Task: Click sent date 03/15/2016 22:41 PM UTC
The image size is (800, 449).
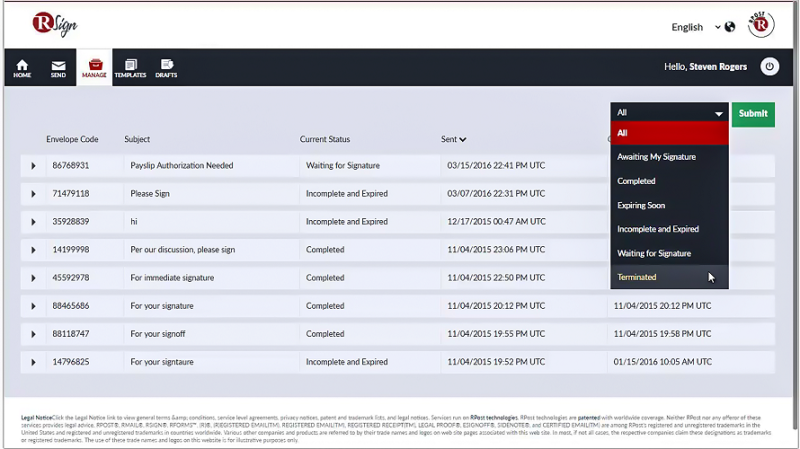Action: [496, 165]
